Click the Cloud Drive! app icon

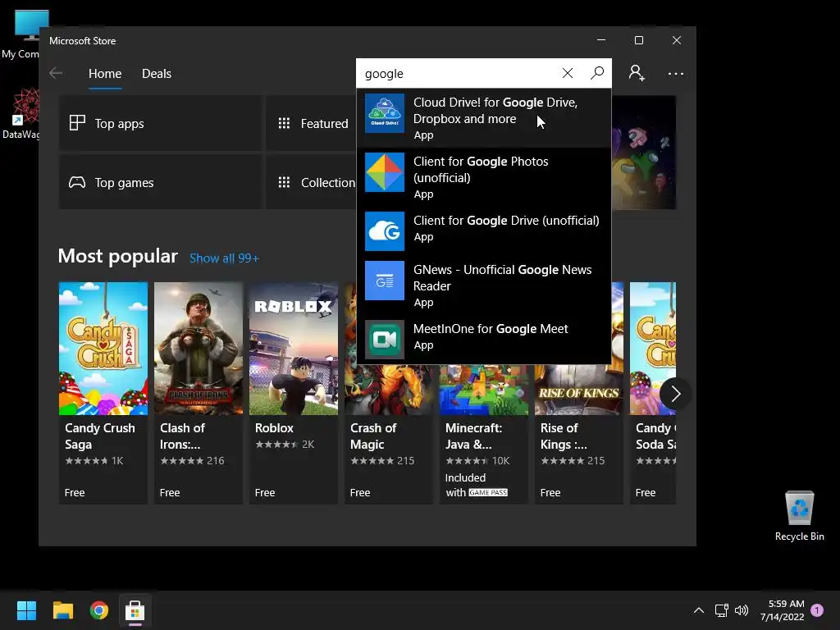[385, 113]
